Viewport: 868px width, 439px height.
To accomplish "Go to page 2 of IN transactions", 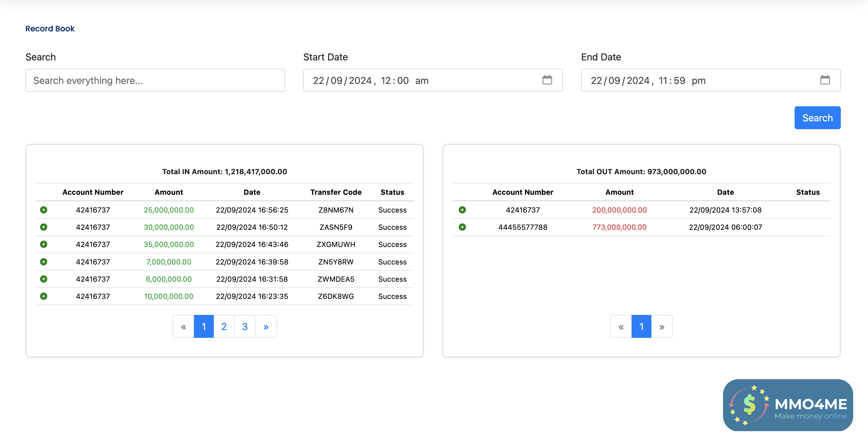I will 224,326.
